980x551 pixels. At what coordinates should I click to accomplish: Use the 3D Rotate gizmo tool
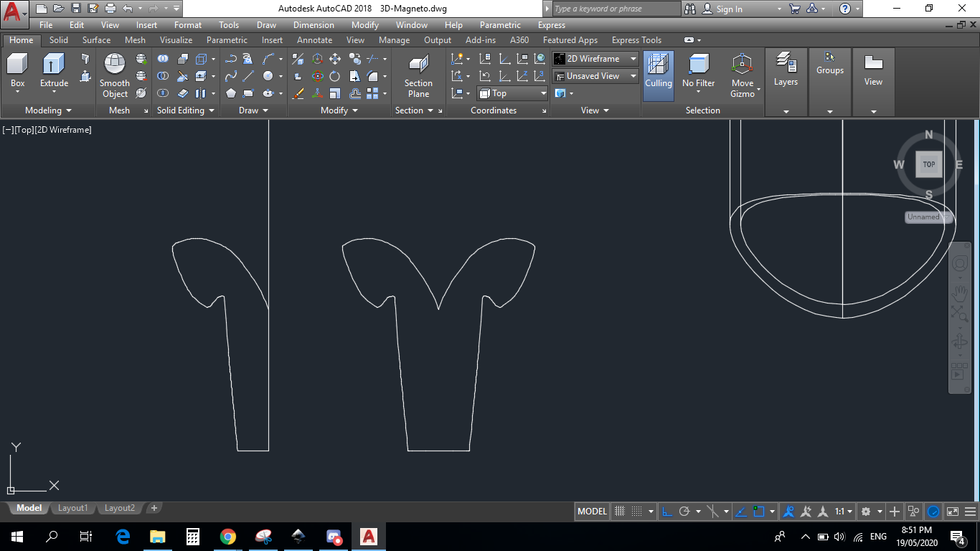318,76
